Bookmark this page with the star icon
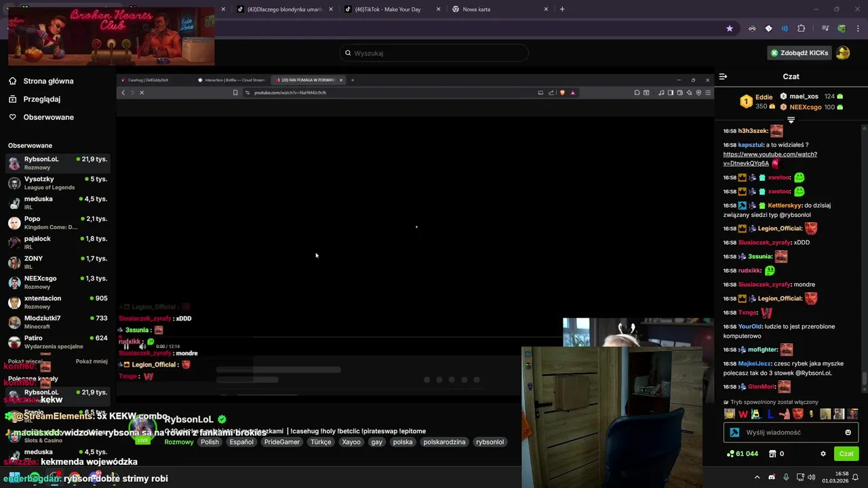This screenshot has height=488, width=868. pos(730,28)
